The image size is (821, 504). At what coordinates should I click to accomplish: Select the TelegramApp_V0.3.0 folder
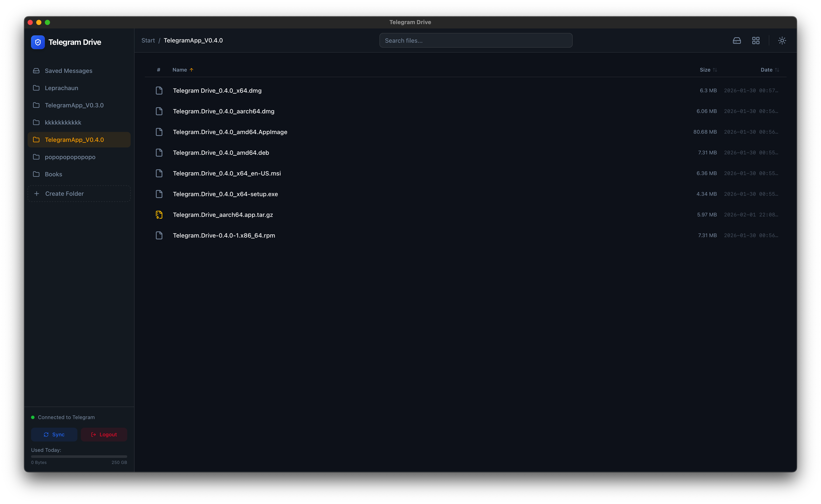(x=74, y=105)
